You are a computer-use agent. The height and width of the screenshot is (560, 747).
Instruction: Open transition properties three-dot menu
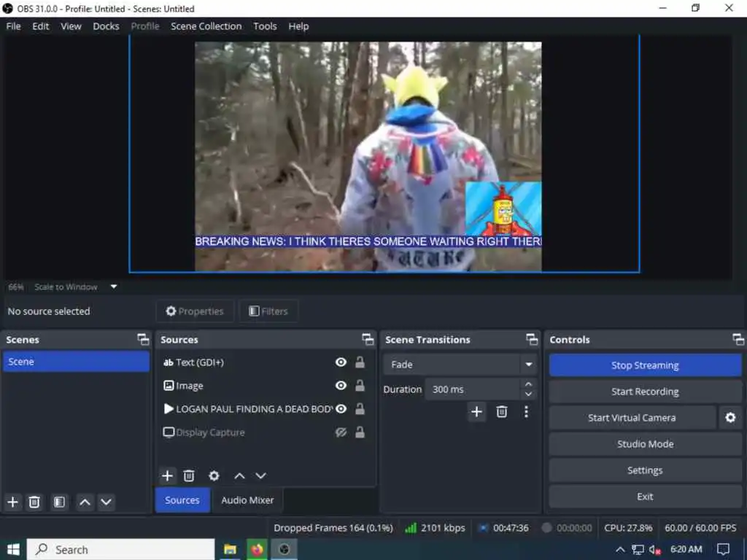pos(526,411)
